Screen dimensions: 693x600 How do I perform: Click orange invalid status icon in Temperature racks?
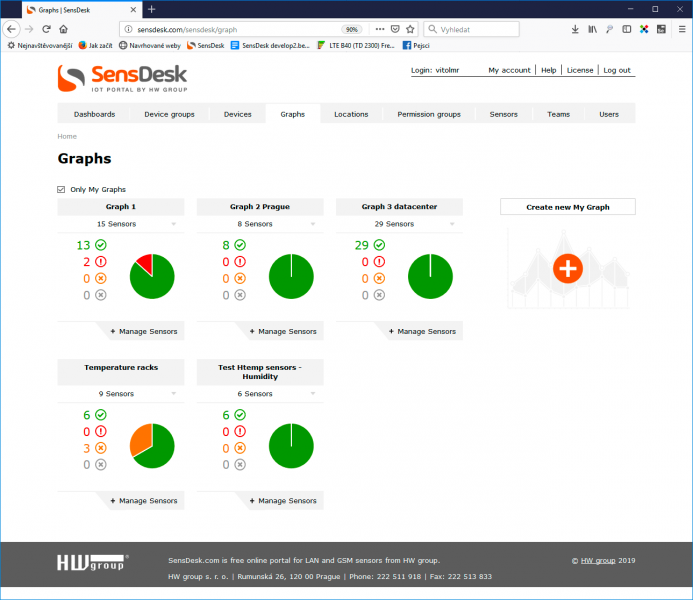101,448
